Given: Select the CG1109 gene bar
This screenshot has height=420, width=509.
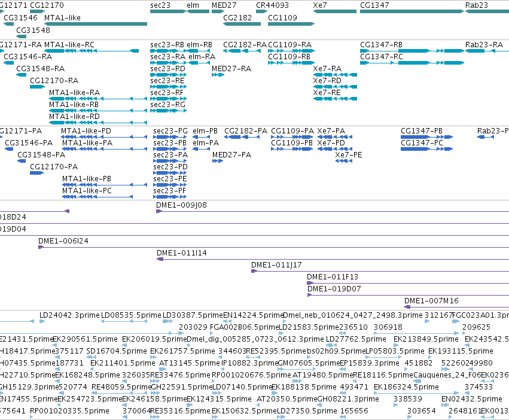Looking at the screenshot, I should tap(291, 24).
